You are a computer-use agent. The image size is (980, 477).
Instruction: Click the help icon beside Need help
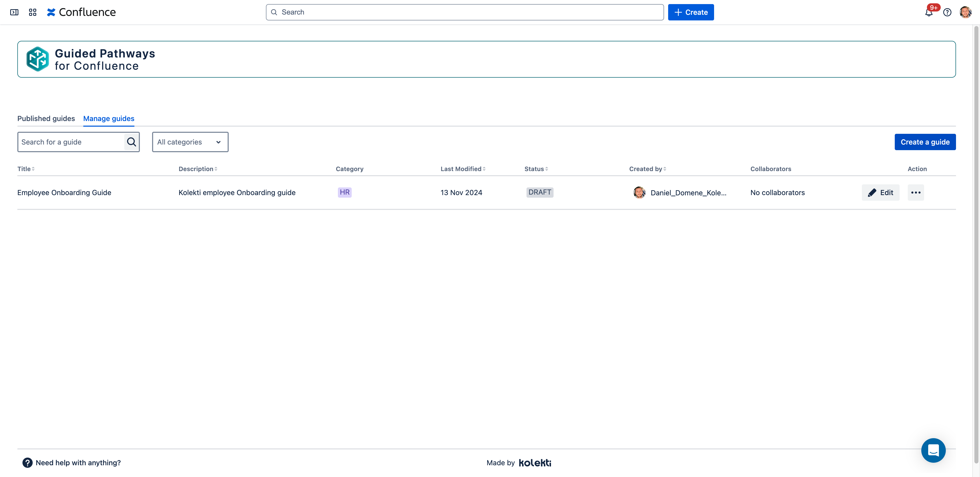point(27,462)
